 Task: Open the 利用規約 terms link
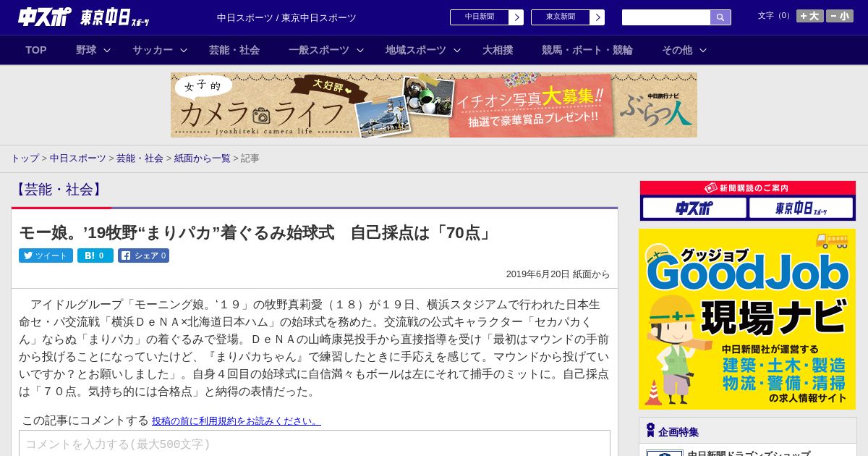[x=236, y=421]
